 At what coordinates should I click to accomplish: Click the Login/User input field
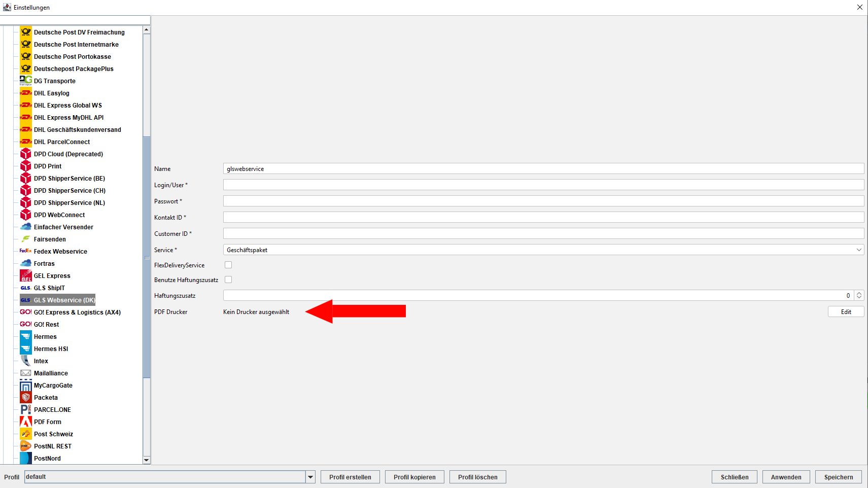543,185
